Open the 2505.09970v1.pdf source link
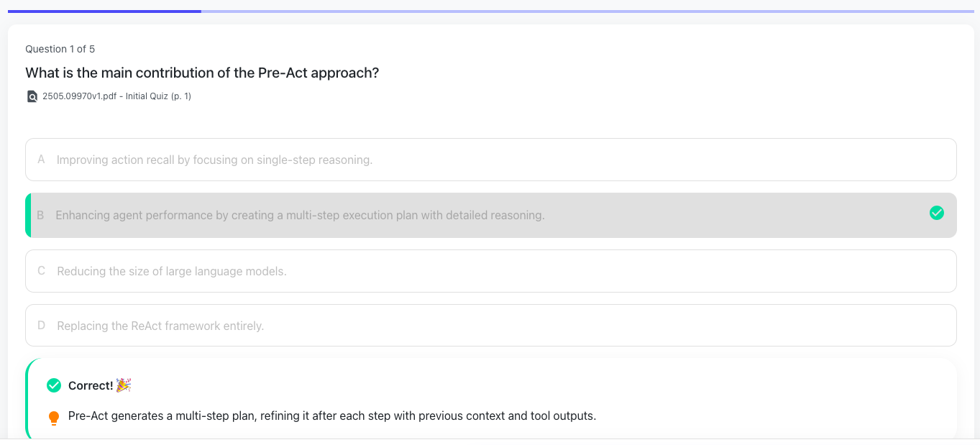This screenshot has width=980, height=445. coord(116,96)
